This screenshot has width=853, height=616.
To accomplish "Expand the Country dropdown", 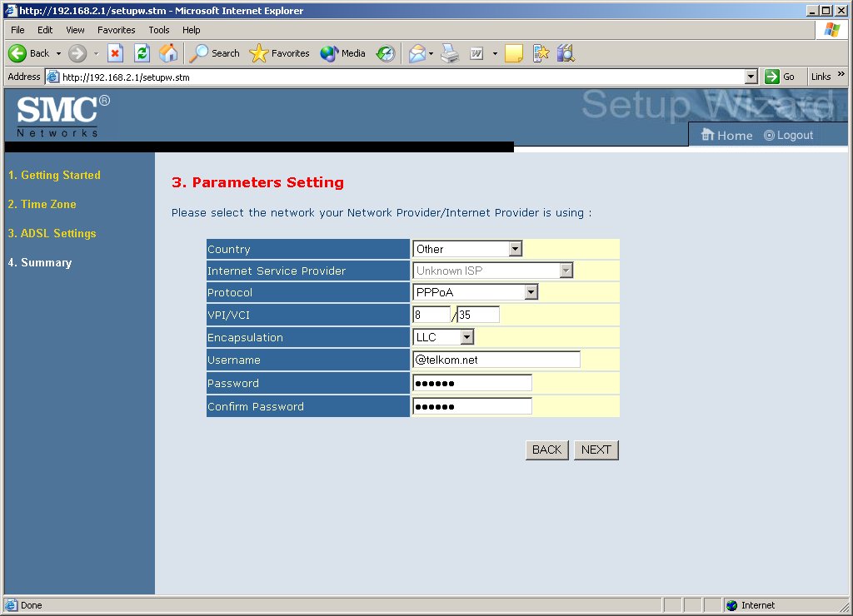I will pos(515,249).
